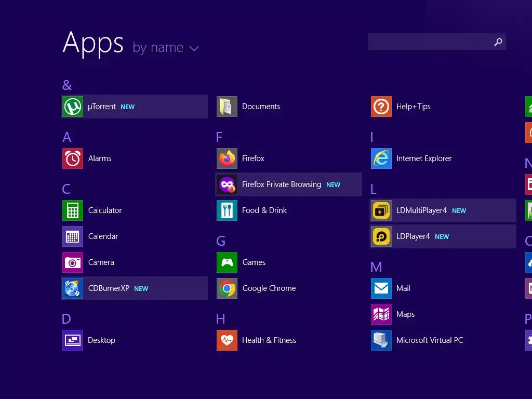Select the 'G' letter group header
Viewport: 532px width, 399px height.
[221, 241]
